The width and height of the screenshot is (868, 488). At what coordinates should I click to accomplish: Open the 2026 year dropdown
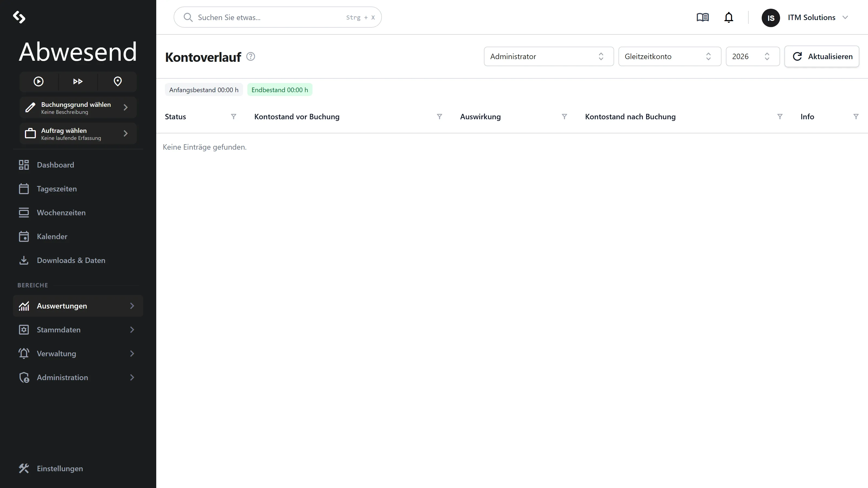[753, 57]
